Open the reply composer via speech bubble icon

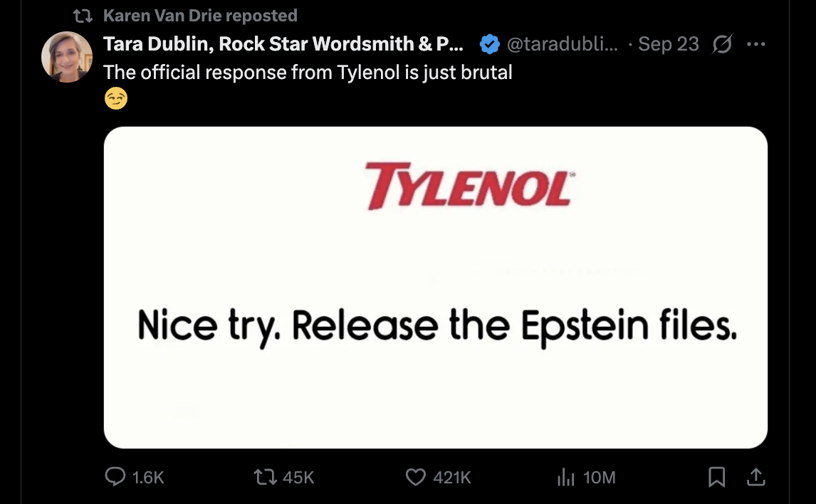coord(115,478)
